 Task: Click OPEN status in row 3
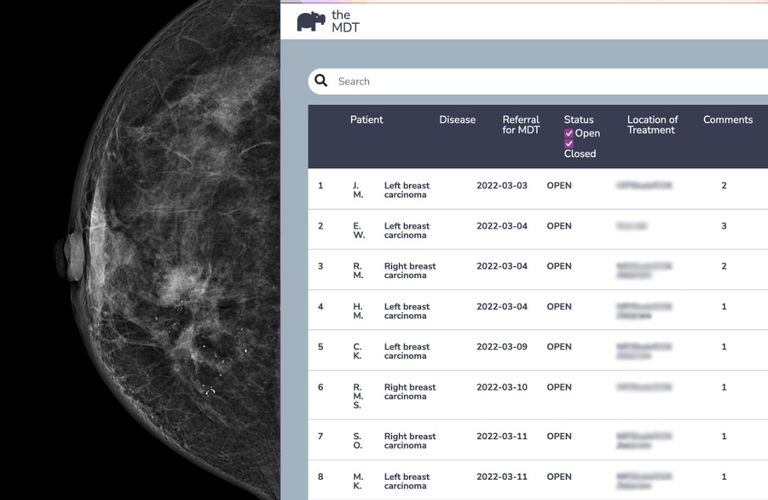point(559,266)
